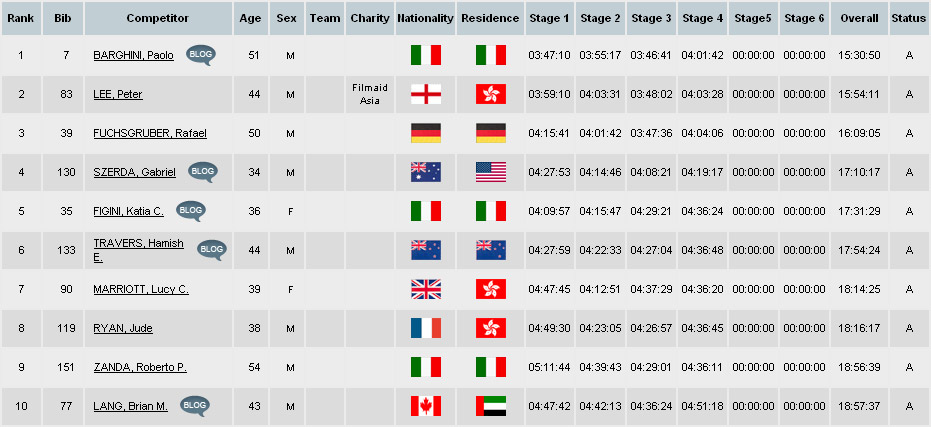Click the BLOG icon next to Gabriel Szerda
The image size is (931, 427).
coord(203,172)
